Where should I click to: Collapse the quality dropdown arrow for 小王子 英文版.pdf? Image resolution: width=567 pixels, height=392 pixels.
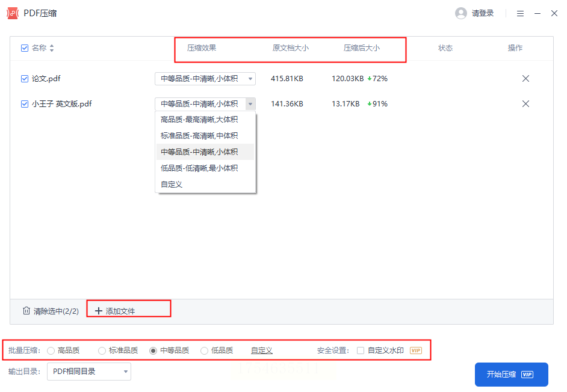[x=250, y=103]
